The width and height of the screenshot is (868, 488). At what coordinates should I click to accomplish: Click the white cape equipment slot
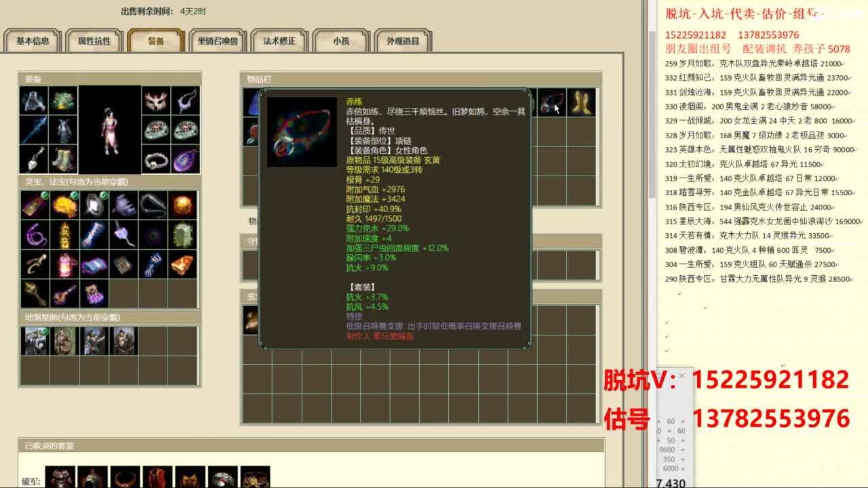pos(34,100)
